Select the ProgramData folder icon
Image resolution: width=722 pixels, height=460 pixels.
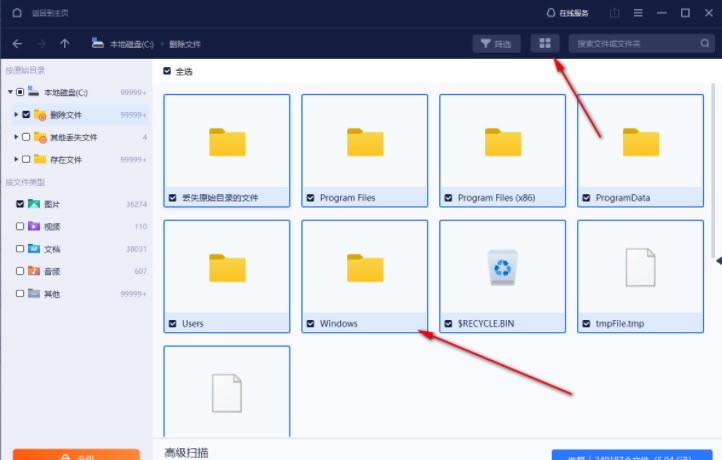tap(640, 142)
